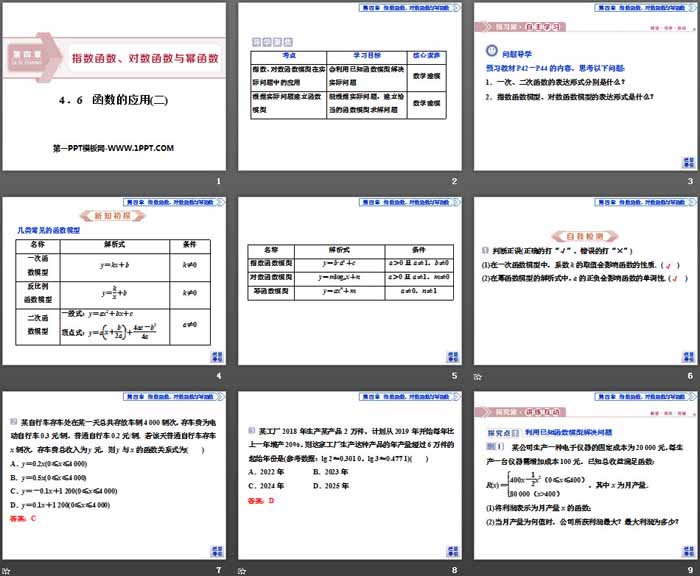Click the chapter header tag on slide 8
This screenshot has height=576, width=700.
(409, 397)
